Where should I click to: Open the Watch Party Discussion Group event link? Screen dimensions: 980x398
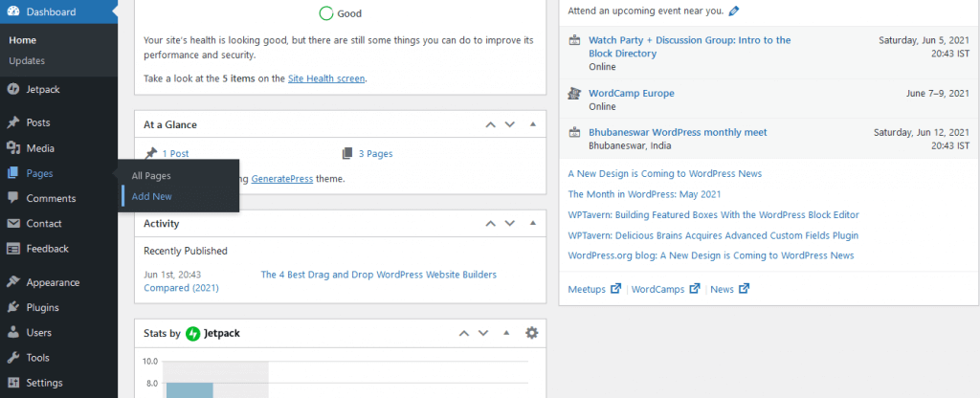(689, 47)
